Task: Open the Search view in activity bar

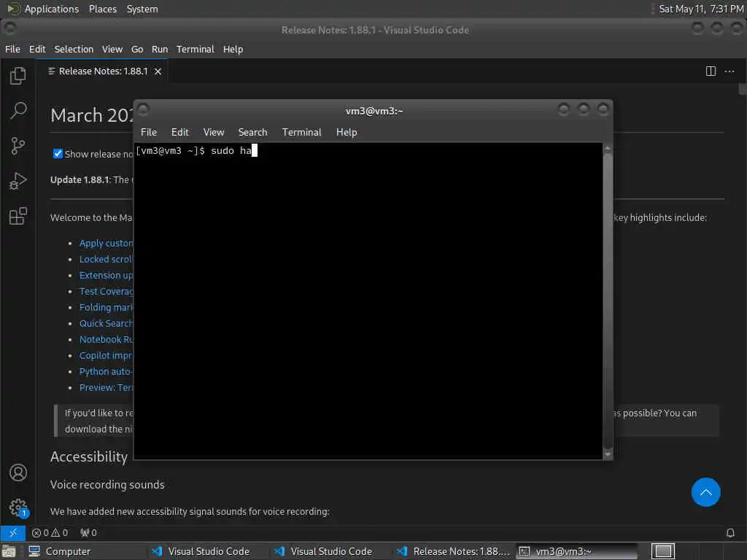Action: (x=18, y=111)
